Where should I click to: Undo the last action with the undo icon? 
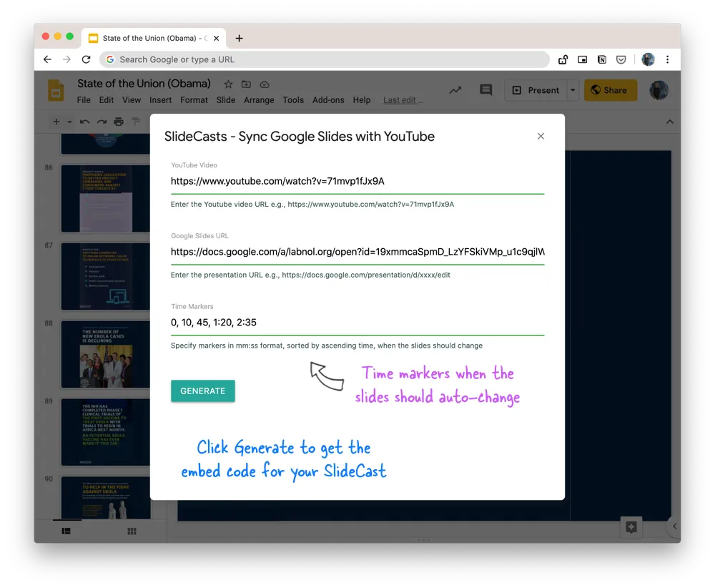coord(84,122)
